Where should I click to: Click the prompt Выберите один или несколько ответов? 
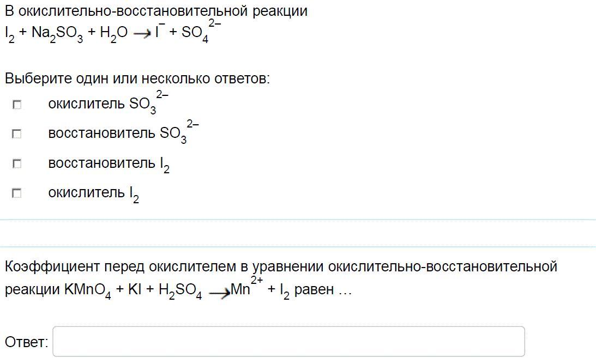point(137,78)
